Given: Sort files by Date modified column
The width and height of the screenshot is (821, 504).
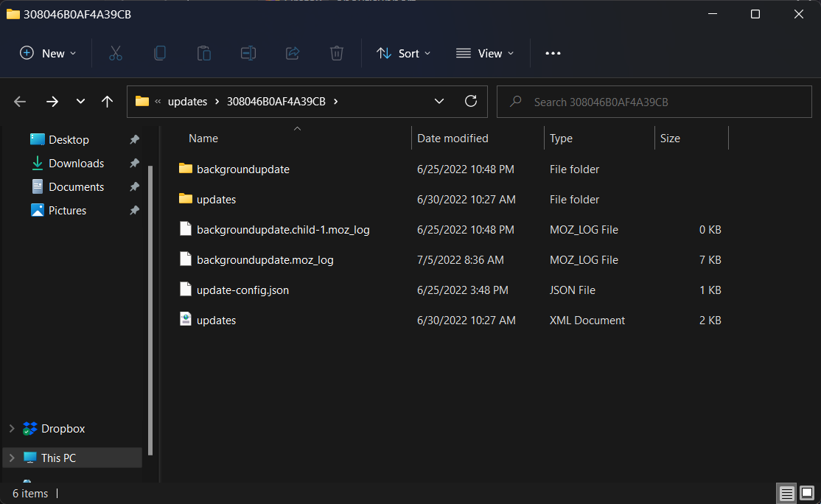Looking at the screenshot, I should [x=453, y=139].
